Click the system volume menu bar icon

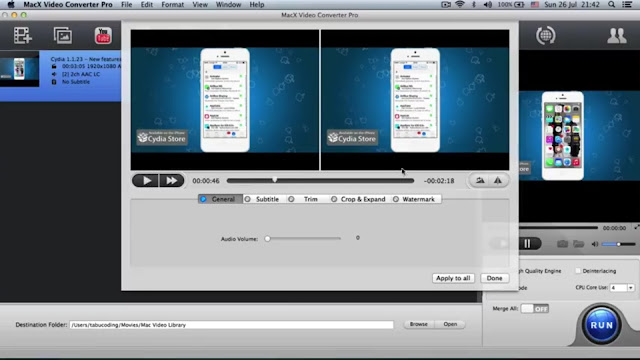coord(487,4)
